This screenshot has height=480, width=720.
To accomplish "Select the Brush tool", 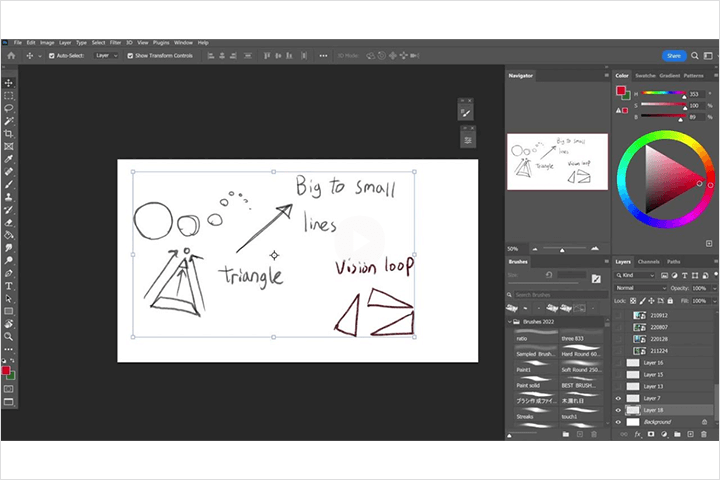I will pyautogui.click(x=9, y=184).
